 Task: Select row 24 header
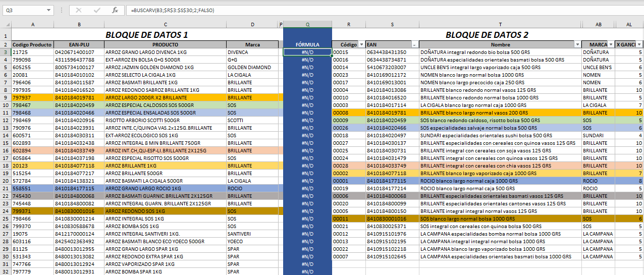[6, 211]
